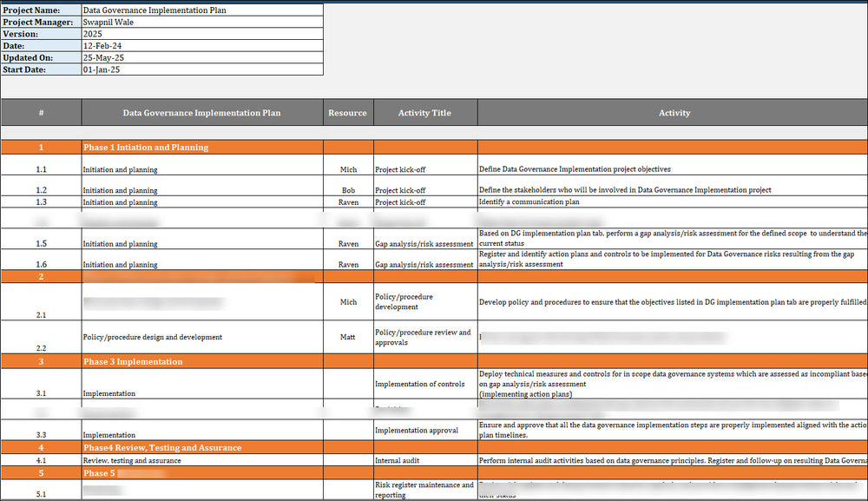This screenshot has height=501, width=868.
Task: Click the Phase 3 Implementation header row
Action: click(201, 362)
